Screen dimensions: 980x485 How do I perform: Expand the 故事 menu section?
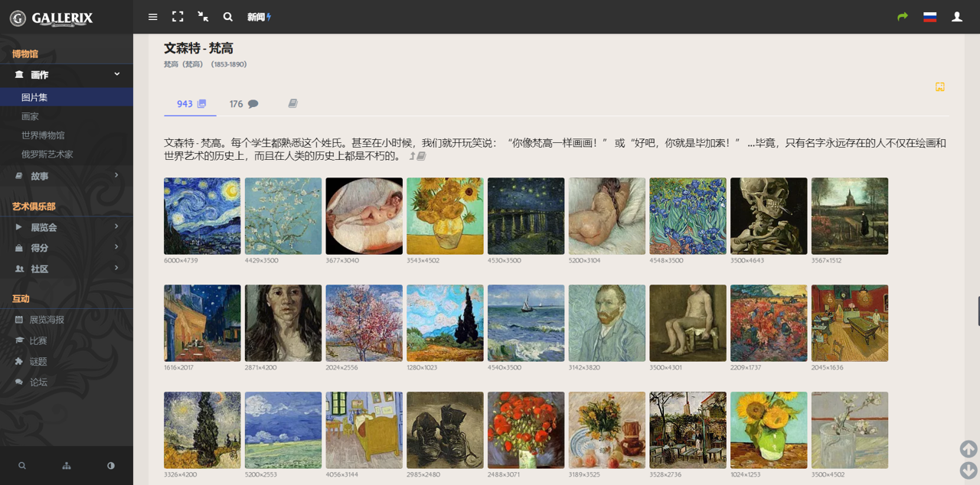67,176
